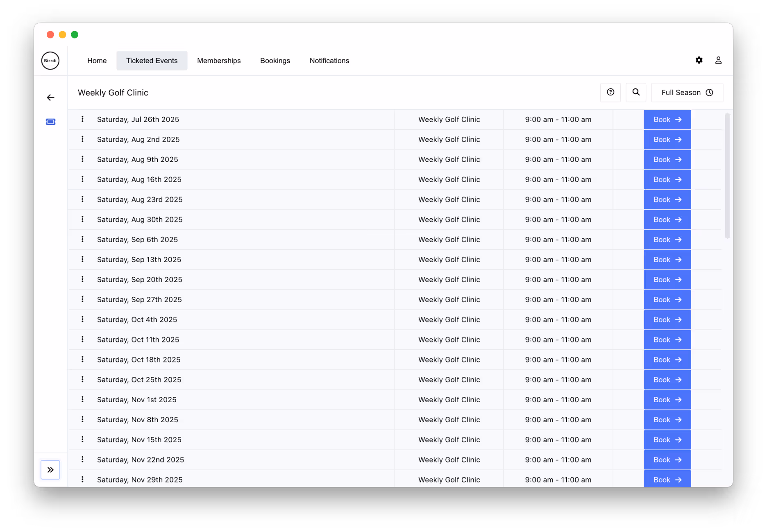
Task: Open row menu for Sep 6th 2025
Action: 82,239
